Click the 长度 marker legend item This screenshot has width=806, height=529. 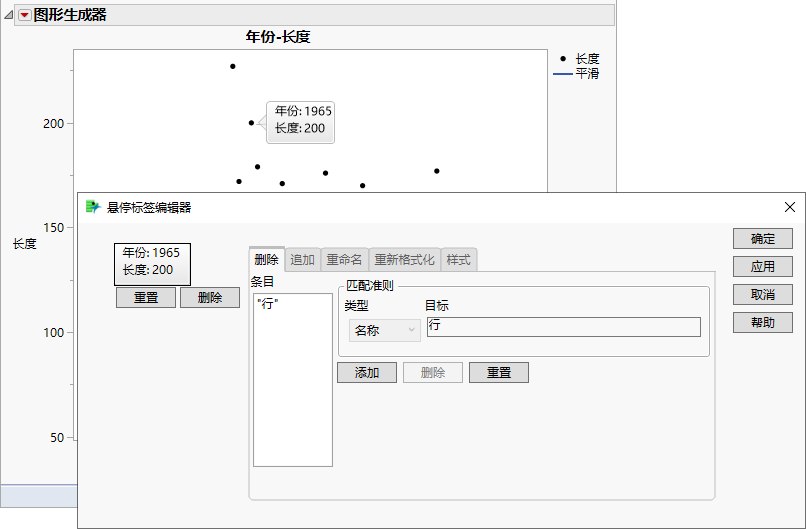(x=580, y=59)
